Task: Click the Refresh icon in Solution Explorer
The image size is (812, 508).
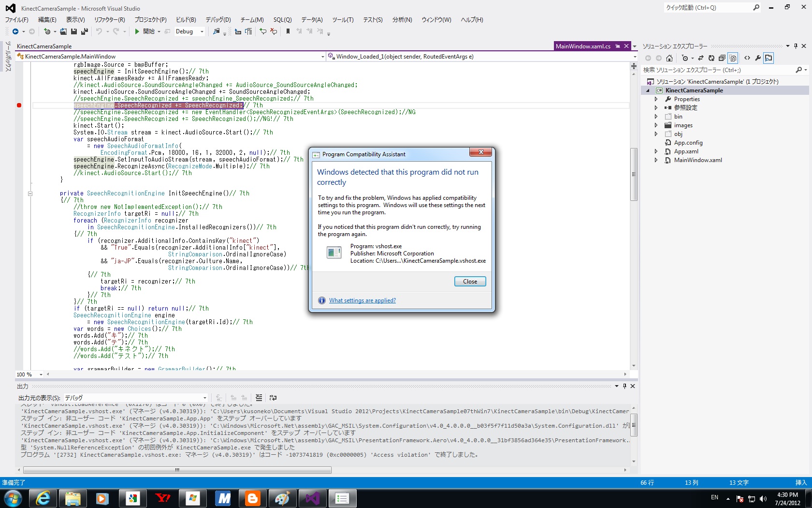Action: click(711, 58)
